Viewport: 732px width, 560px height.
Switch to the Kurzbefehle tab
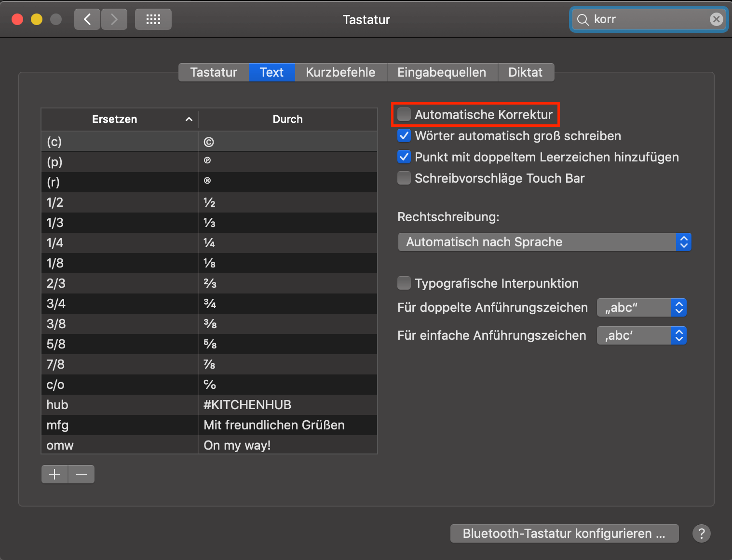(340, 72)
